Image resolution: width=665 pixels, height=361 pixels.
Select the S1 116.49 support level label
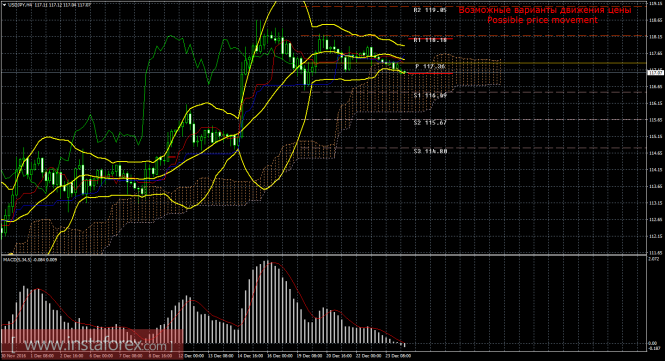coord(430,96)
